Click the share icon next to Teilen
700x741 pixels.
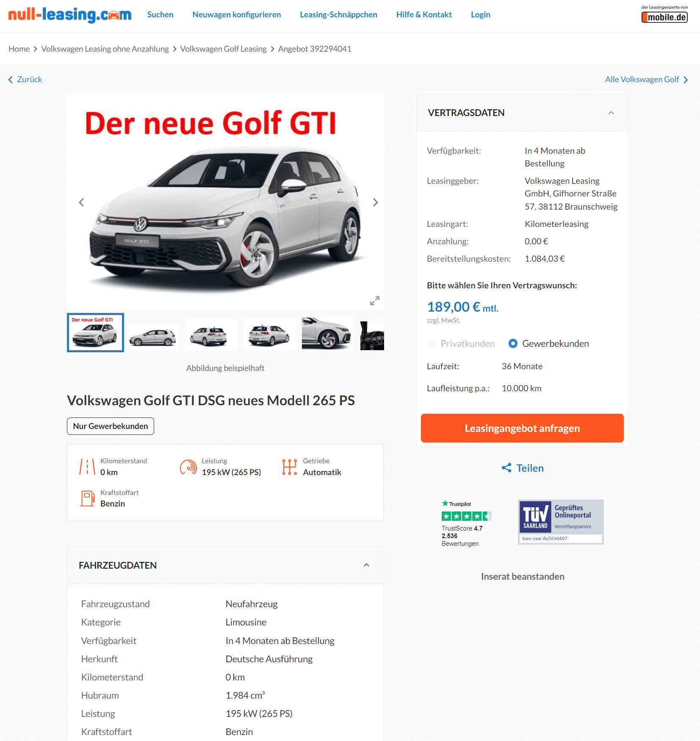point(506,467)
